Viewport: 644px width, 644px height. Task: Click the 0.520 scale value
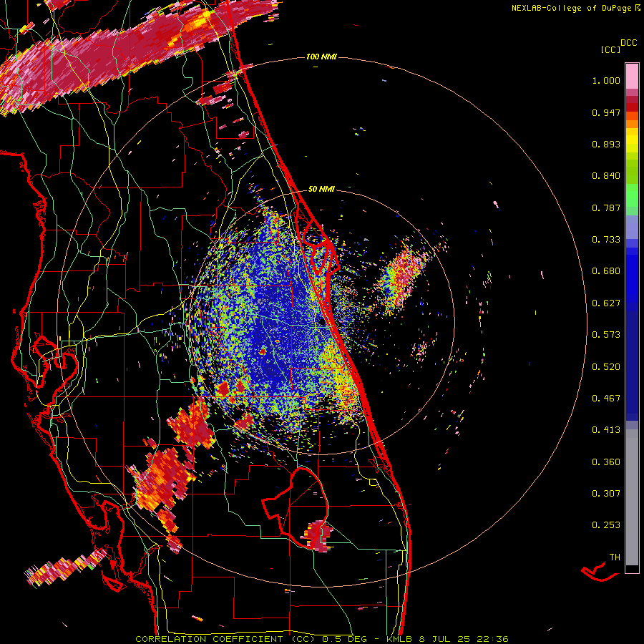[x=606, y=367]
